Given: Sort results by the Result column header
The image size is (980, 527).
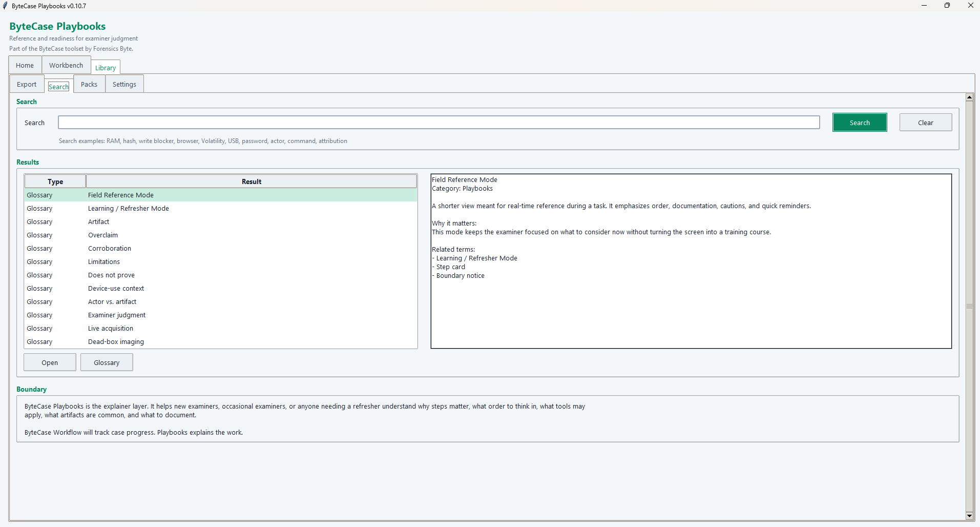Looking at the screenshot, I should (x=252, y=181).
